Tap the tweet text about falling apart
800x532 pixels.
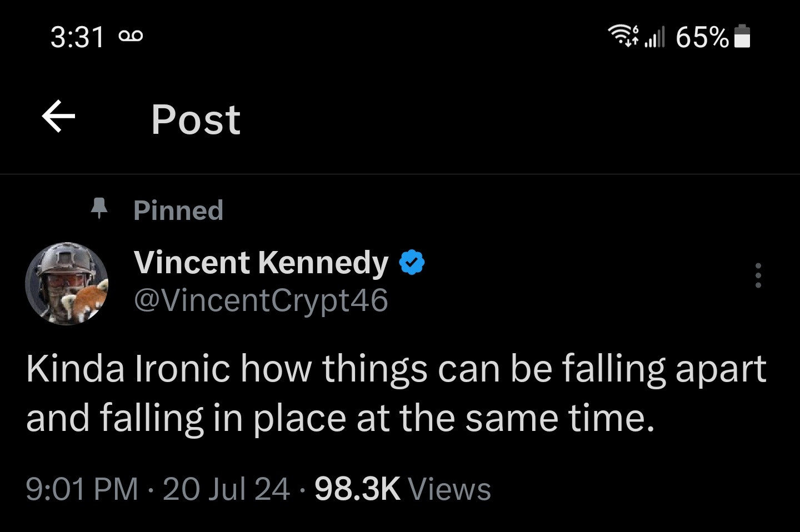pyautogui.click(x=396, y=393)
